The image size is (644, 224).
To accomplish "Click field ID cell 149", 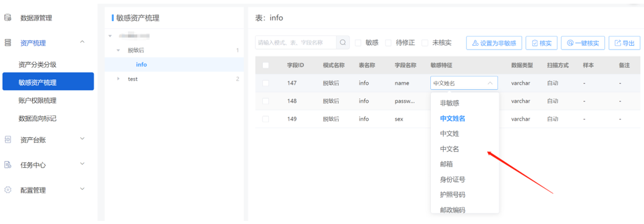I will (x=292, y=119).
